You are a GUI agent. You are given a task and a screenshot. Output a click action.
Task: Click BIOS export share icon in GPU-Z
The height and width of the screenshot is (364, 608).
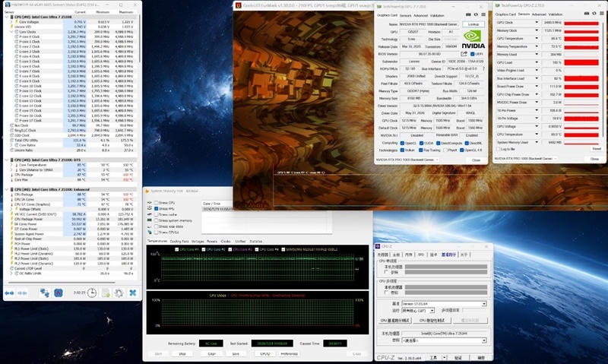click(464, 54)
